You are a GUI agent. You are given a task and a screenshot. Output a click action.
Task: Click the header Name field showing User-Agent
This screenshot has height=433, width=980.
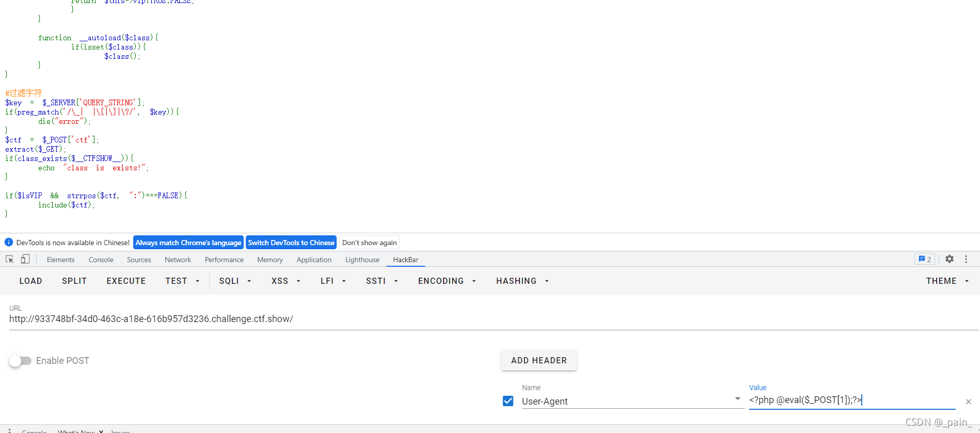633,401
